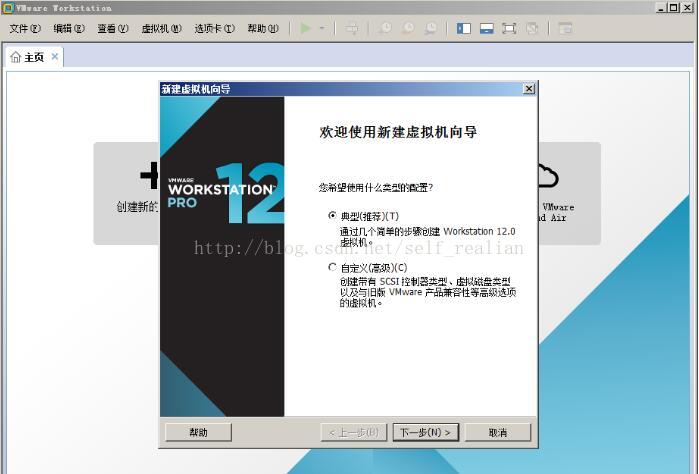Click the console view toolbar icon

coord(565,29)
